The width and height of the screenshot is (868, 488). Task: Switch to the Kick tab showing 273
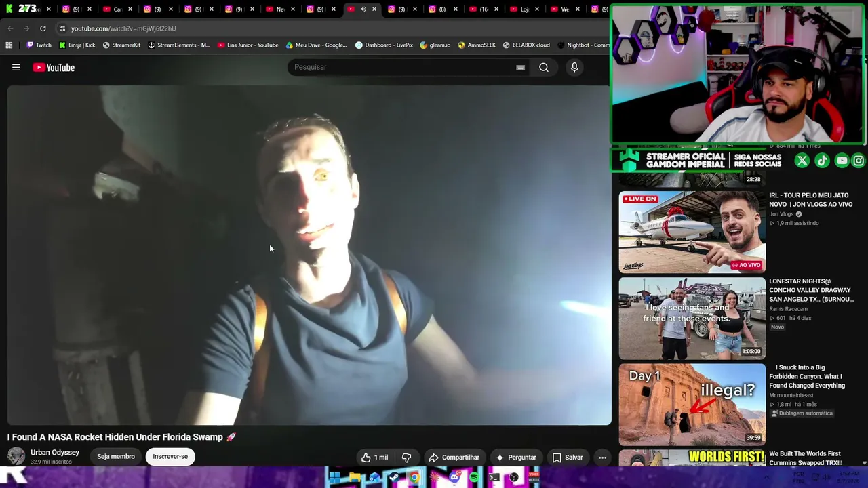pyautogui.click(x=27, y=9)
